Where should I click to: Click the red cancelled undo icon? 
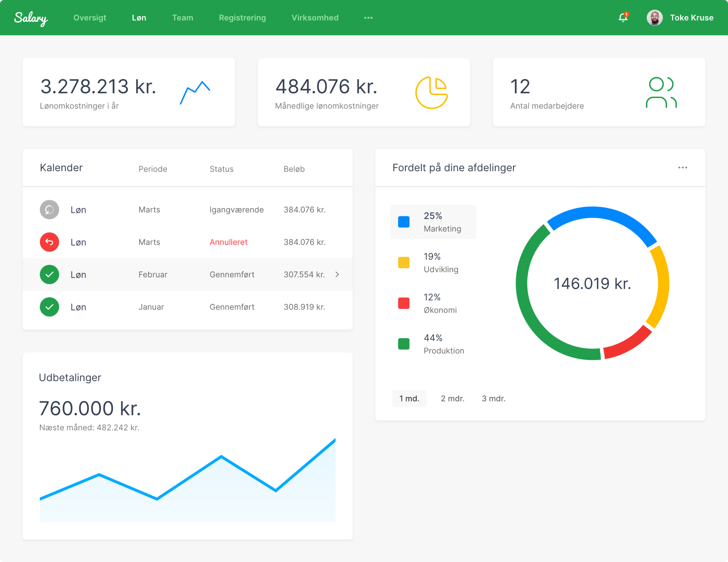pyautogui.click(x=49, y=242)
